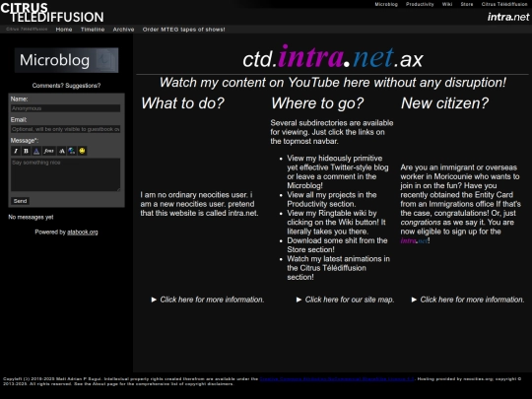Click the colored intra.net link in New citizen

pyautogui.click(x=414, y=240)
